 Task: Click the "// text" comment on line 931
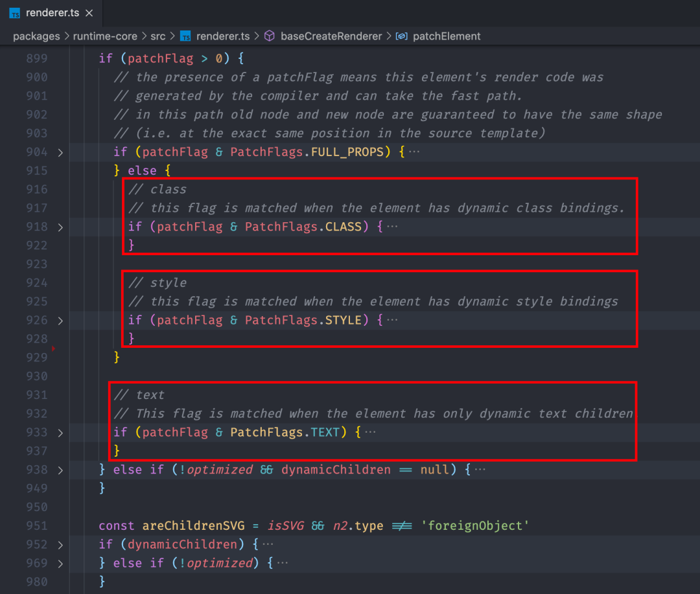point(139,395)
